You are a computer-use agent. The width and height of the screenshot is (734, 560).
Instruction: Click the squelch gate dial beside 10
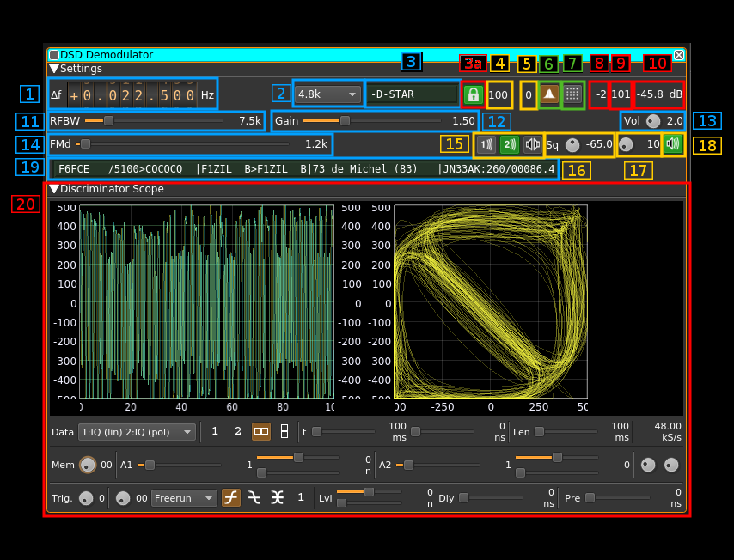[626, 145]
